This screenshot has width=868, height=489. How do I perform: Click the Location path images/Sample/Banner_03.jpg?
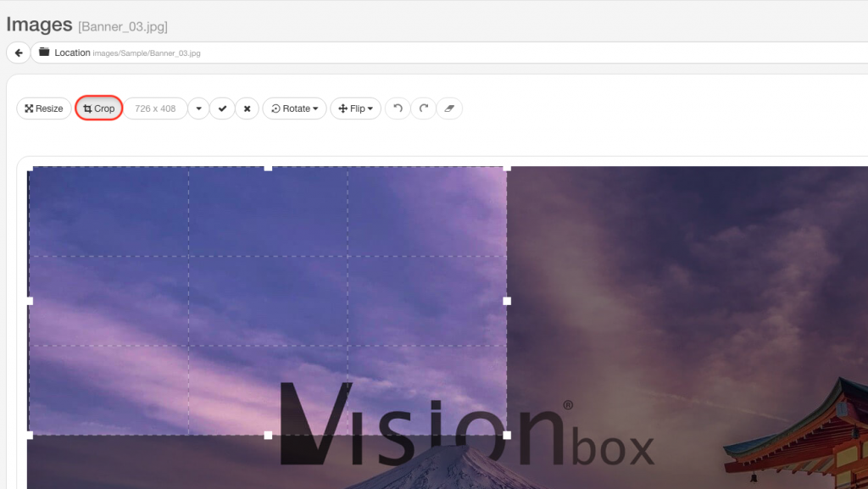coord(147,53)
